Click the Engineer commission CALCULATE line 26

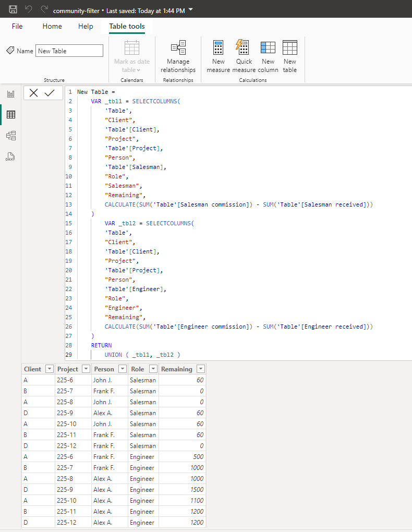238,327
